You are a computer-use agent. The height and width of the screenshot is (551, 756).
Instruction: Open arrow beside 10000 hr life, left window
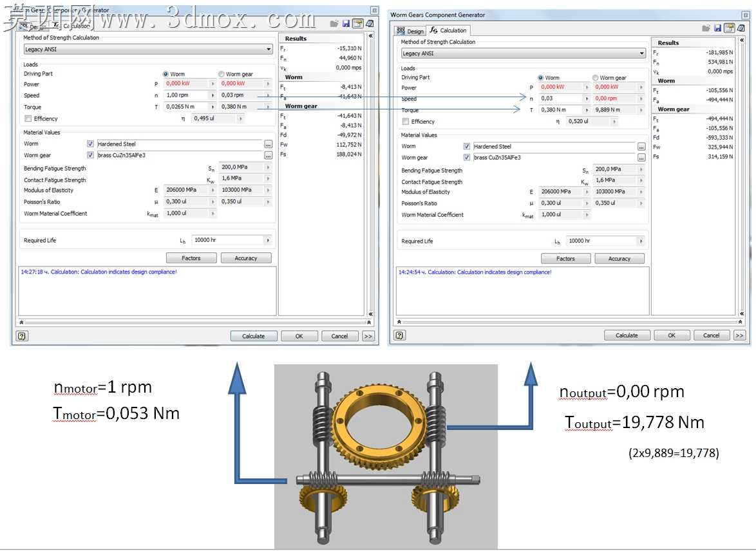coord(268,240)
